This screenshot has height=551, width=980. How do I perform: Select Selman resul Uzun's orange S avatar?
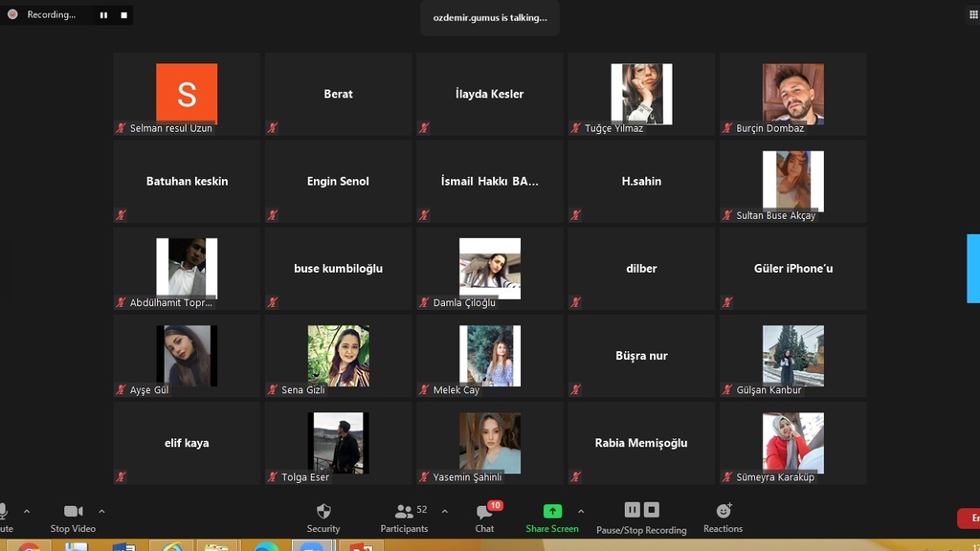(x=187, y=94)
